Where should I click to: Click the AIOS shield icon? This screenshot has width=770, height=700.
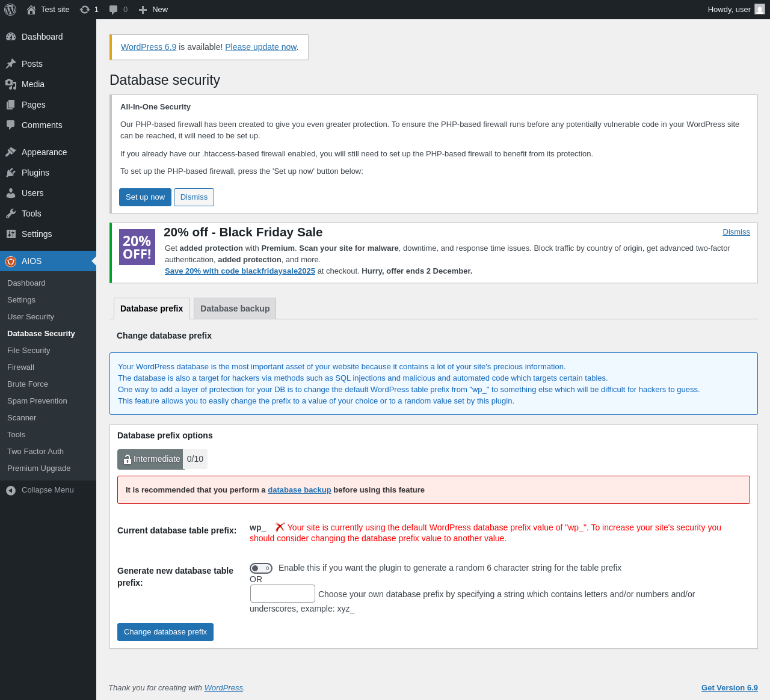tap(11, 261)
